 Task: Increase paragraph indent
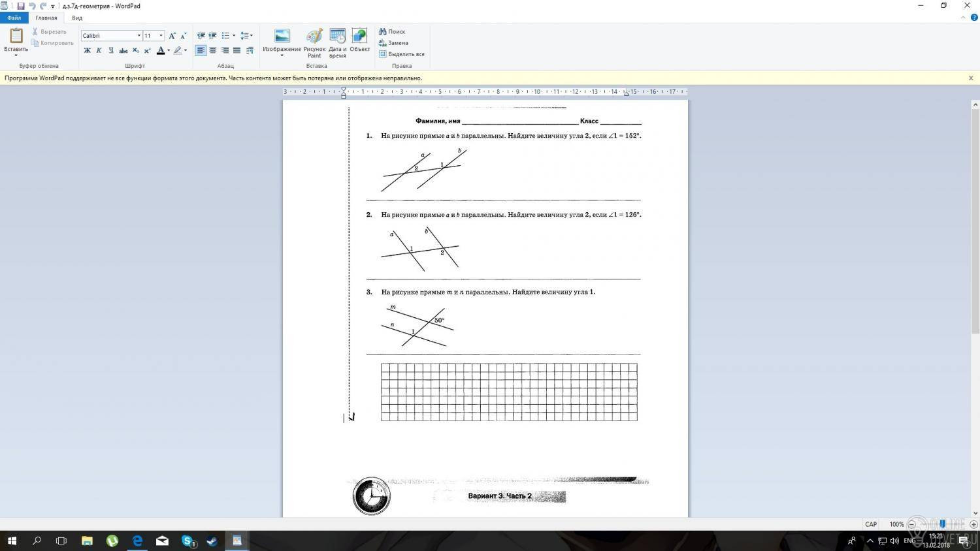212,36
